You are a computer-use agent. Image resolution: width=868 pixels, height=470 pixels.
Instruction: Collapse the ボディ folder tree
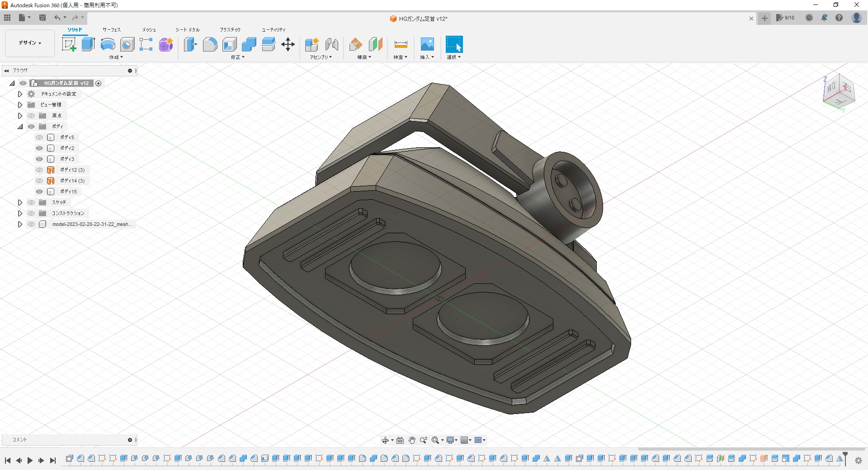tap(20, 127)
